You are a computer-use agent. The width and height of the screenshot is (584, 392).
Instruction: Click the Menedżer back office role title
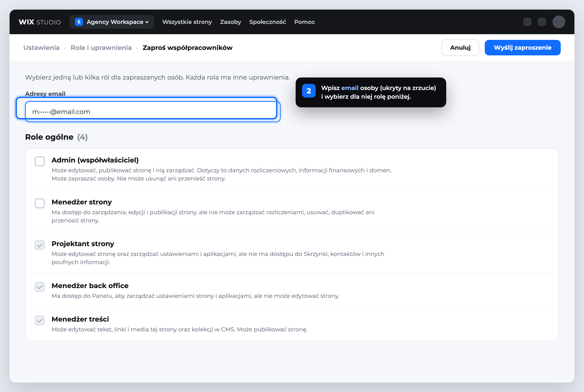tap(90, 286)
